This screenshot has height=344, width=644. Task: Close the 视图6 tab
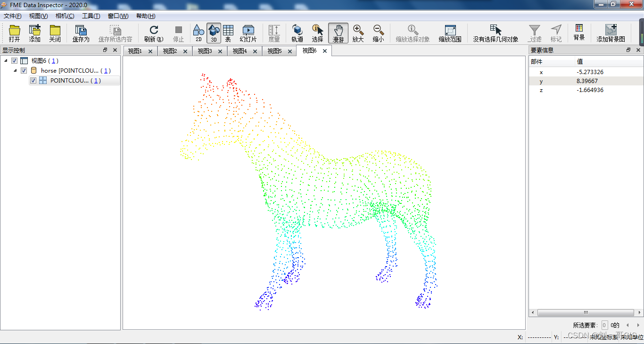[x=325, y=51]
